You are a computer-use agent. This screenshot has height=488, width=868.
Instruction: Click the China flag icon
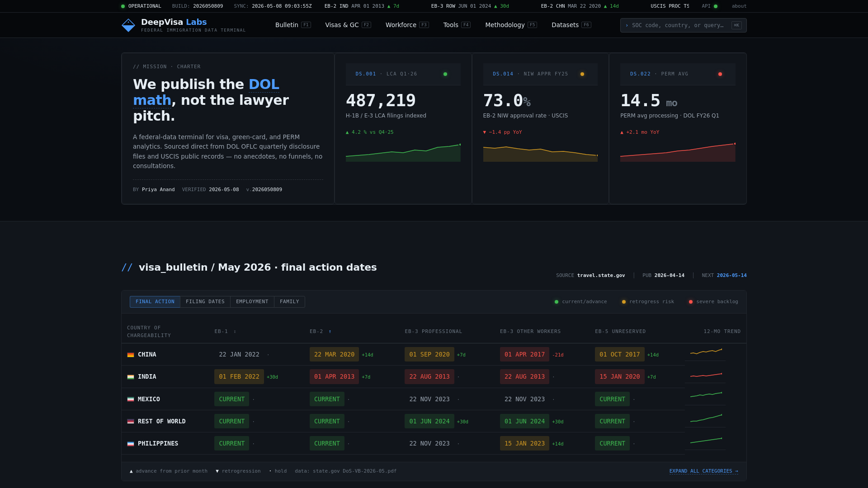(x=131, y=355)
